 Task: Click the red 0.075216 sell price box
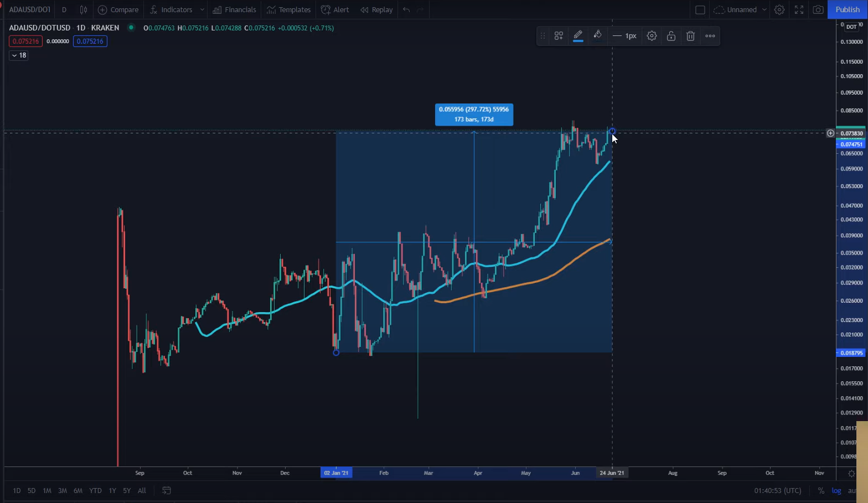[25, 42]
